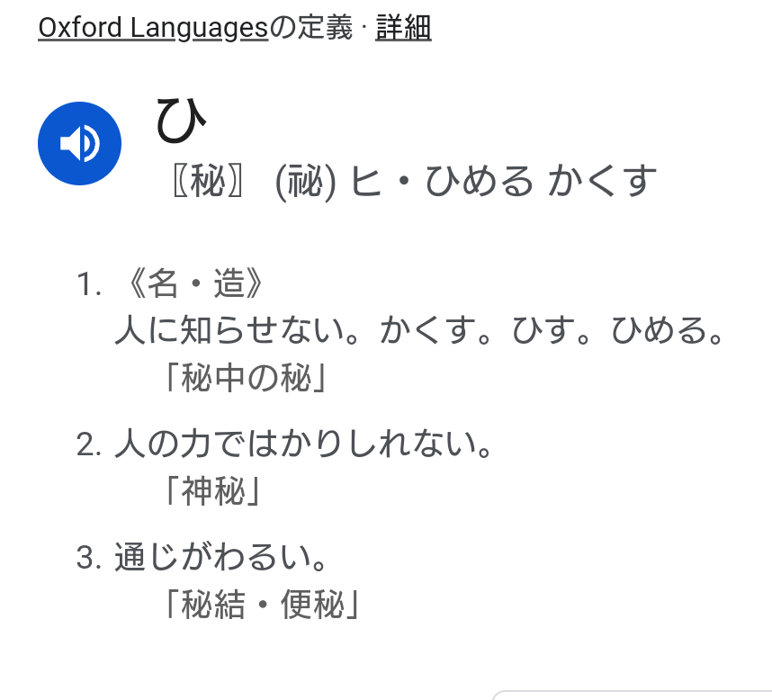Click the reading ヒ・ひめる かくす
The image size is (772, 700).
tap(503, 181)
